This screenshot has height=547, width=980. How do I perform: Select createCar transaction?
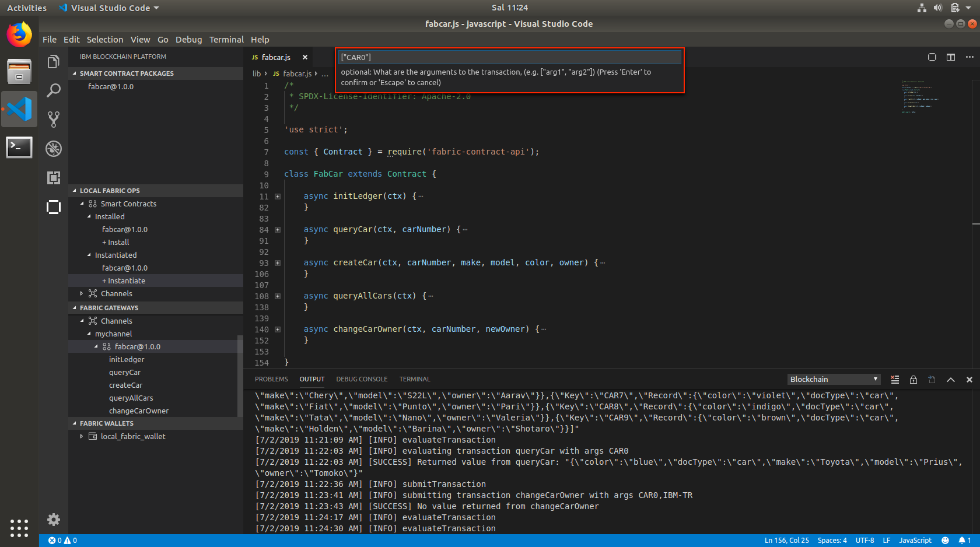coord(125,385)
